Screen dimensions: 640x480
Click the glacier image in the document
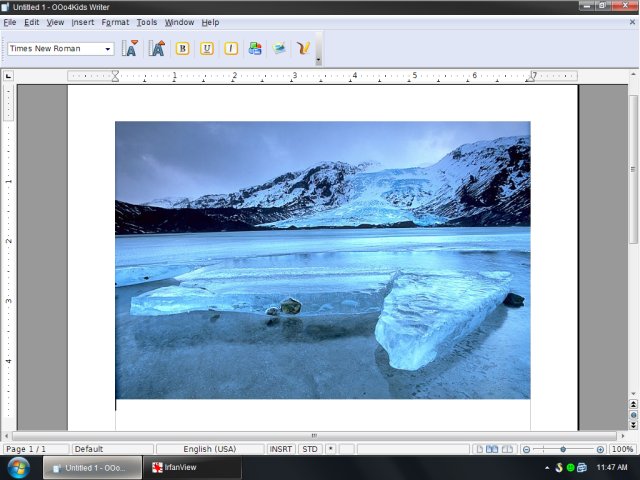[322, 260]
